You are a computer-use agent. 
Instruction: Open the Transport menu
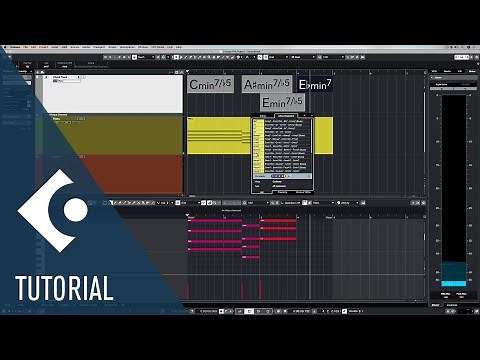[x=99, y=47]
